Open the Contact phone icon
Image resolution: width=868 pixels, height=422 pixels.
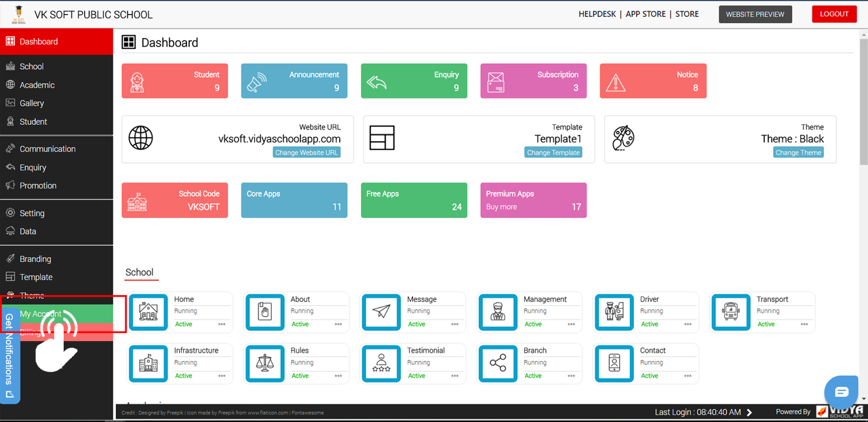614,364
